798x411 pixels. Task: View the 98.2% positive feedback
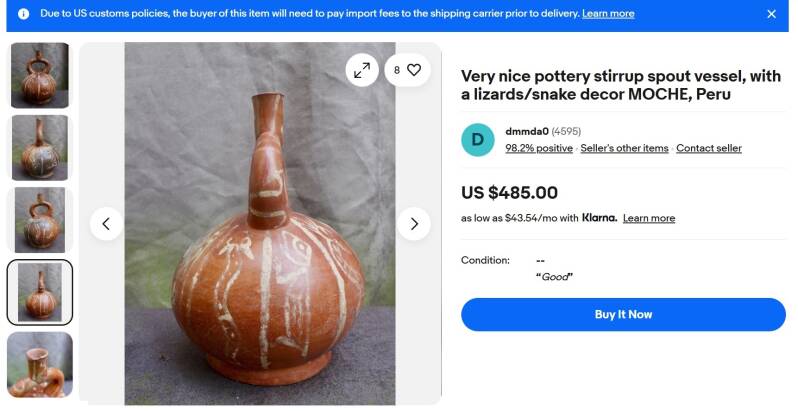point(539,148)
